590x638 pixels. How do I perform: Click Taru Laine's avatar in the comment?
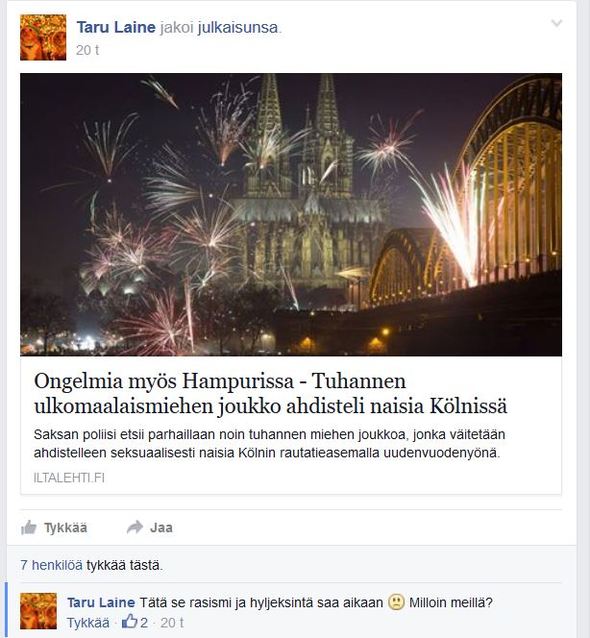tap(39, 611)
